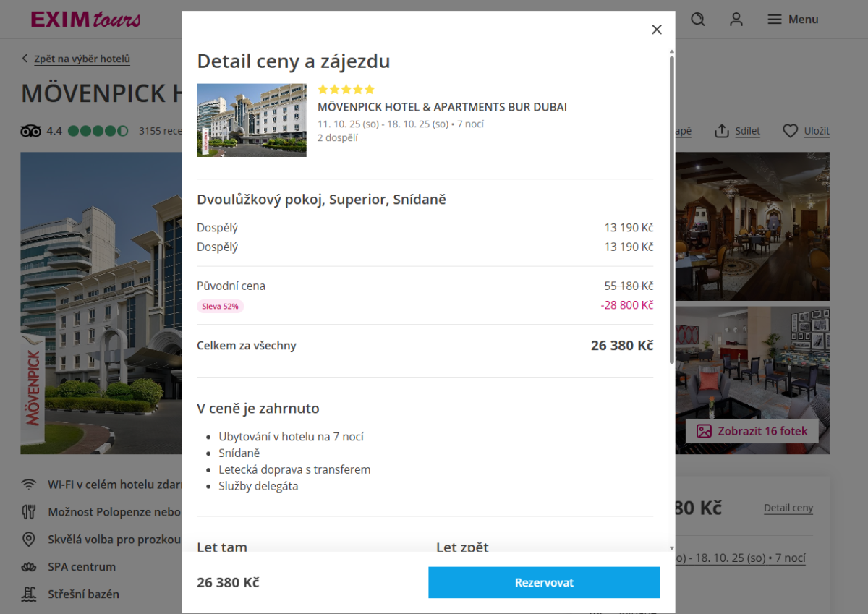Close the price detail dialog
This screenshot has width=868, height=614.
click(656, 30)
